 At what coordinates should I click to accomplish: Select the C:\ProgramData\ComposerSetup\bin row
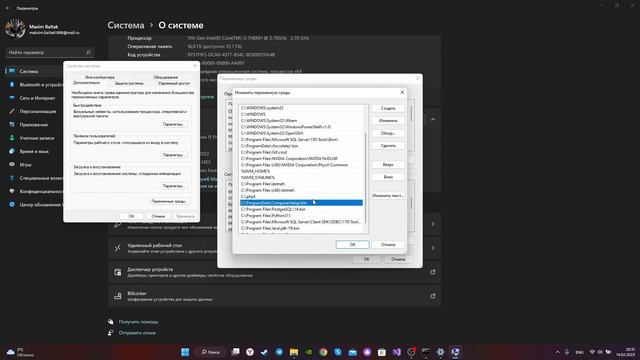coord(301,203)
